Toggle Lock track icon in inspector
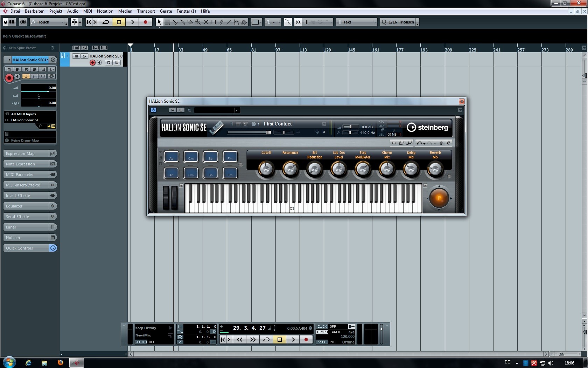This screenshot has width=588, height=368. coord(34,76)
